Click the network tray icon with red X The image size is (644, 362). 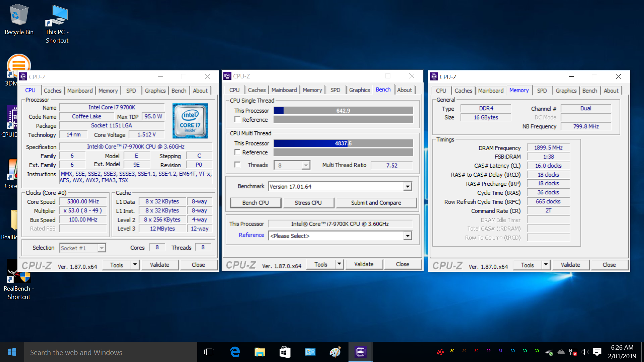573,352
